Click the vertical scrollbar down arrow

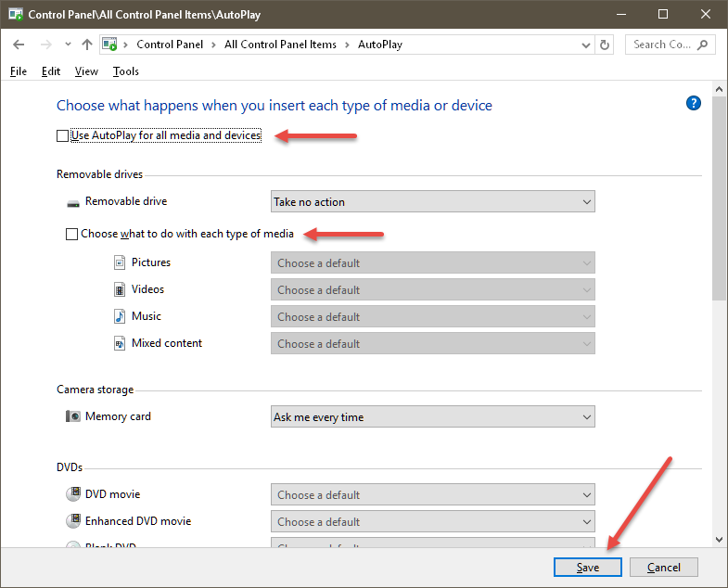pos(719,539)
